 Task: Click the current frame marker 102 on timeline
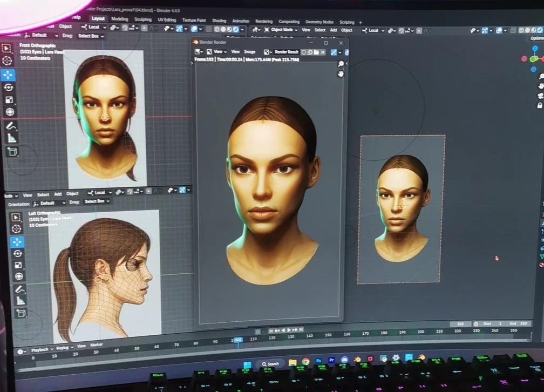[237, 340]
